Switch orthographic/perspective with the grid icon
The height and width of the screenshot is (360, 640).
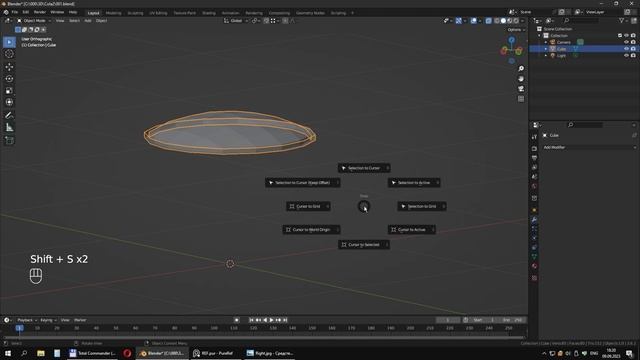[521, 99]
